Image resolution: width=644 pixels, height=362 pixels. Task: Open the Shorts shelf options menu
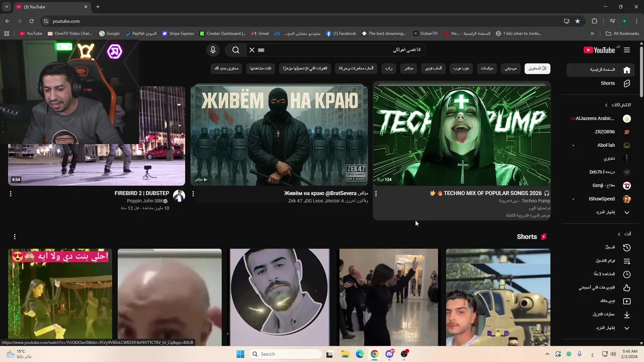click(x=15, y=236)
